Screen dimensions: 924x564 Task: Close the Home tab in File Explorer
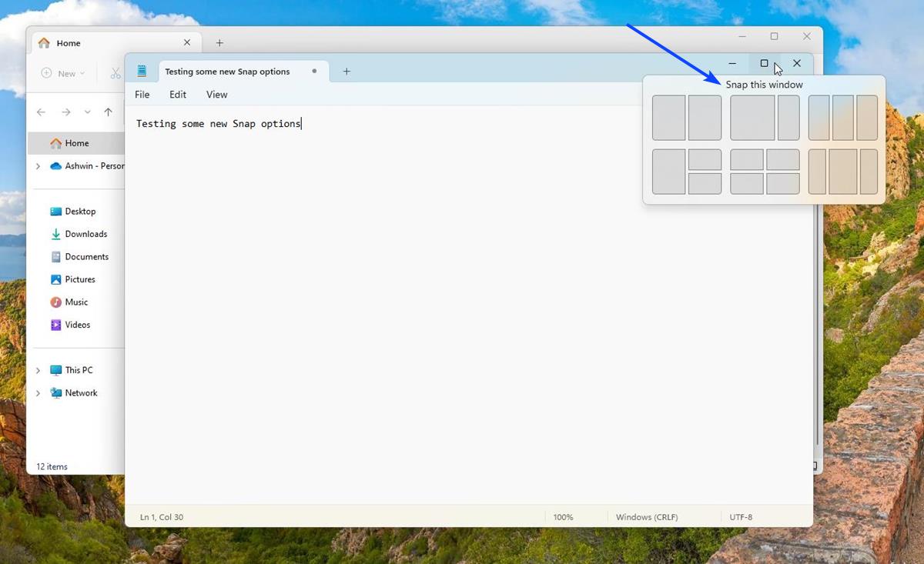pyautogui.click(x=187, y=43)
